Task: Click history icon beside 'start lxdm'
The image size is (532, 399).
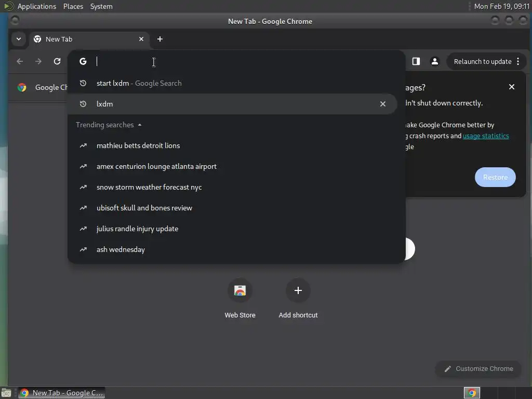Action: 83,83
